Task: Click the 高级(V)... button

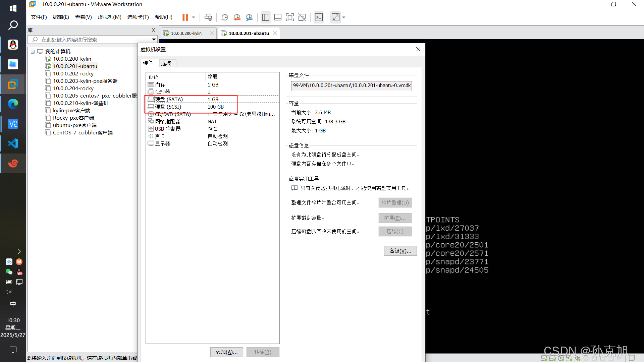Action: [400, 251]
